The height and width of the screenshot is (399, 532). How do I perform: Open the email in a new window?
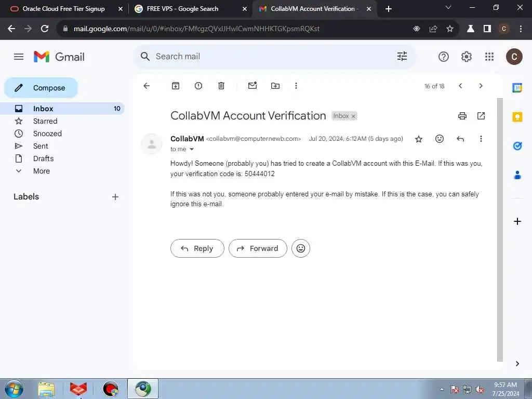[x=481, y=116]
